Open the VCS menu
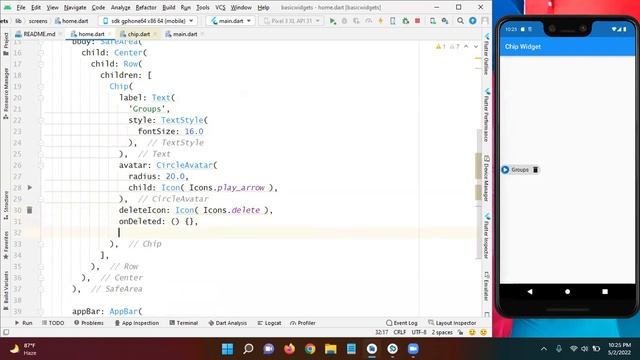 pos(220,7)
